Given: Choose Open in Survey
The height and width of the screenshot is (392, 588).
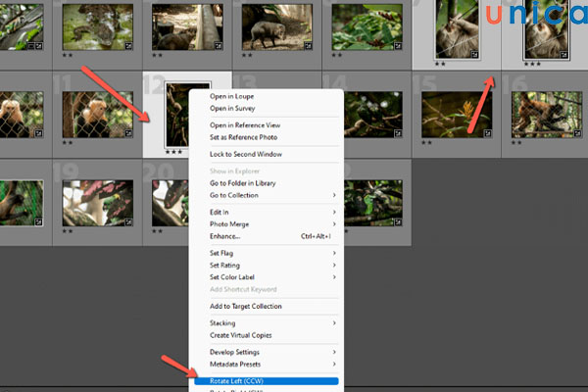Looking at the screenshot, I should pos(232,109).
